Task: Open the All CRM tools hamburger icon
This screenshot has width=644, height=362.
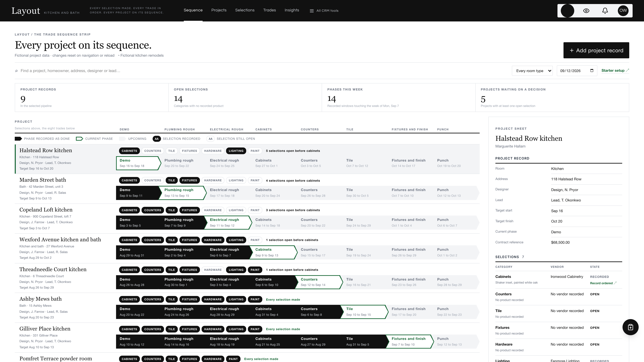Action: click(x=311, y=11)
